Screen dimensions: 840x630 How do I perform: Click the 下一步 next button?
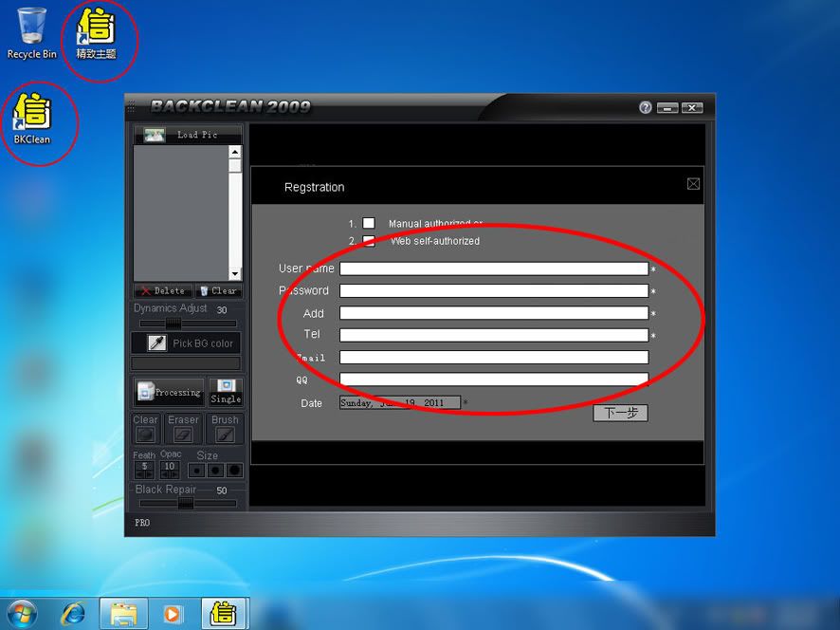(x=620, y=413)
